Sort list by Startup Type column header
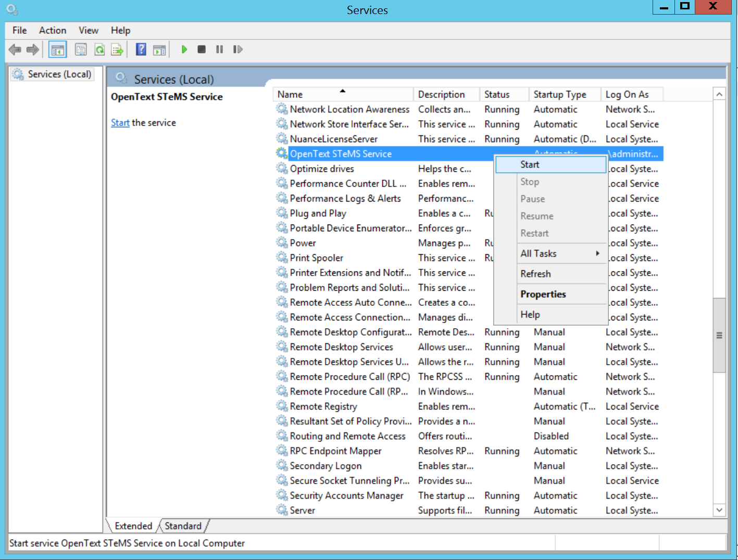 coord(559,94)
